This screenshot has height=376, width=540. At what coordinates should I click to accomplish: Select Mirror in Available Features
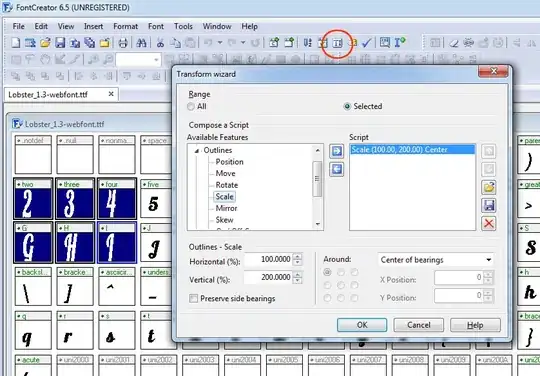click(x=226, y=208)
